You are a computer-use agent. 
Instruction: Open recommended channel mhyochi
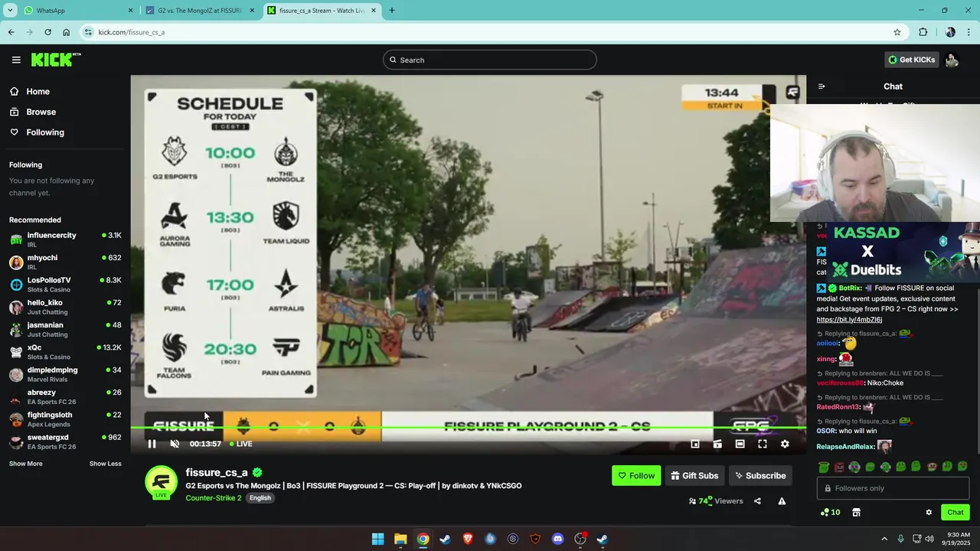pyautogui.click(x=65, y=262)
